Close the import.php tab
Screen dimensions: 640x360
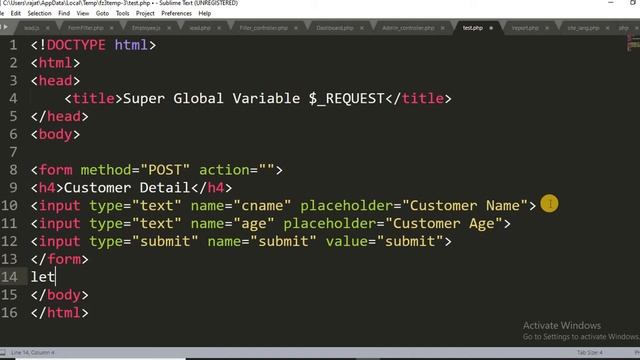click(547, 28)
